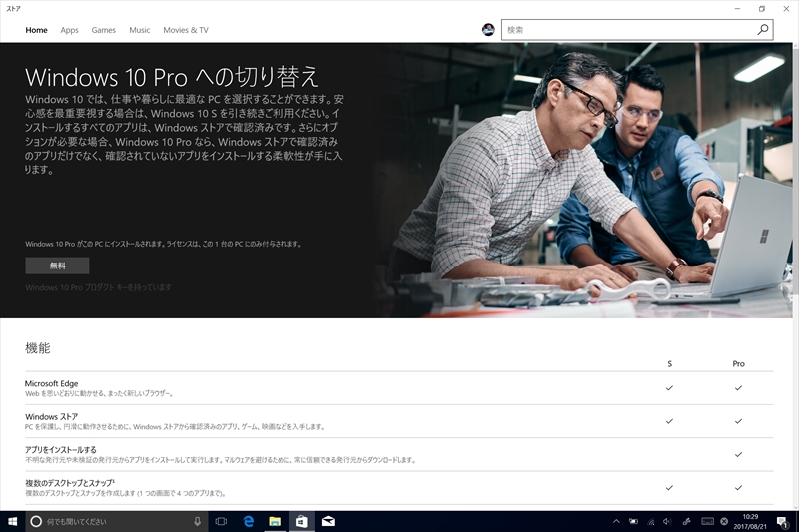Click Pro checkmark in Windows ストア row
Image resolution: width=799 pixels, height=532 pixels.
click(738, 421)
